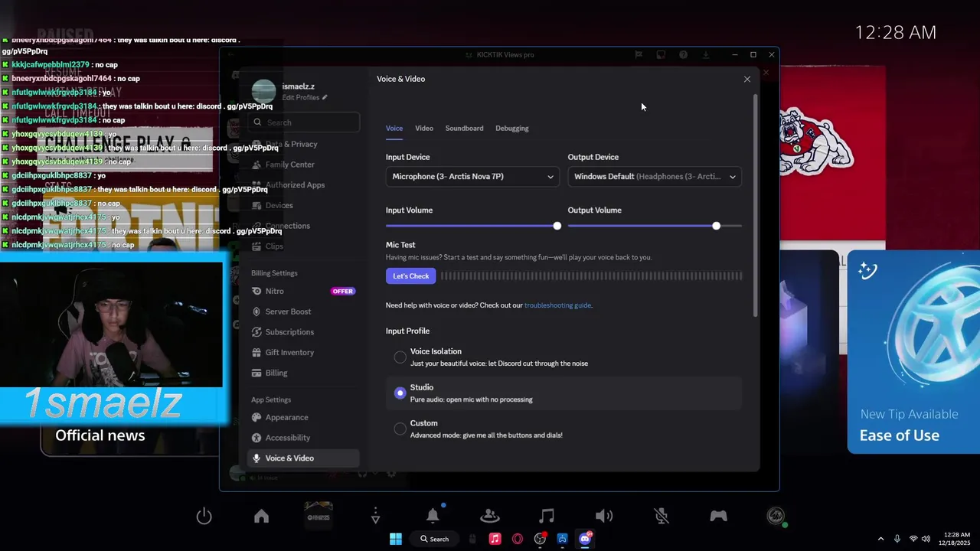Image resolution: width=980 pixels, height=551 pixels.
Task: Click the settings Search field
Action: click(304, 122)
